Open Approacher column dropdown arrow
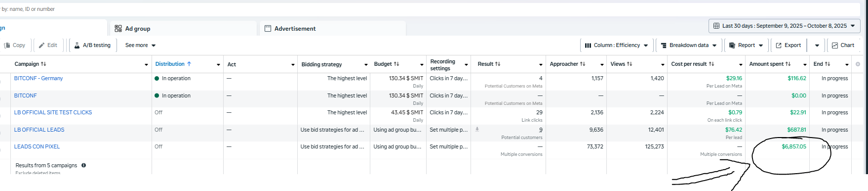 point(602,65)
